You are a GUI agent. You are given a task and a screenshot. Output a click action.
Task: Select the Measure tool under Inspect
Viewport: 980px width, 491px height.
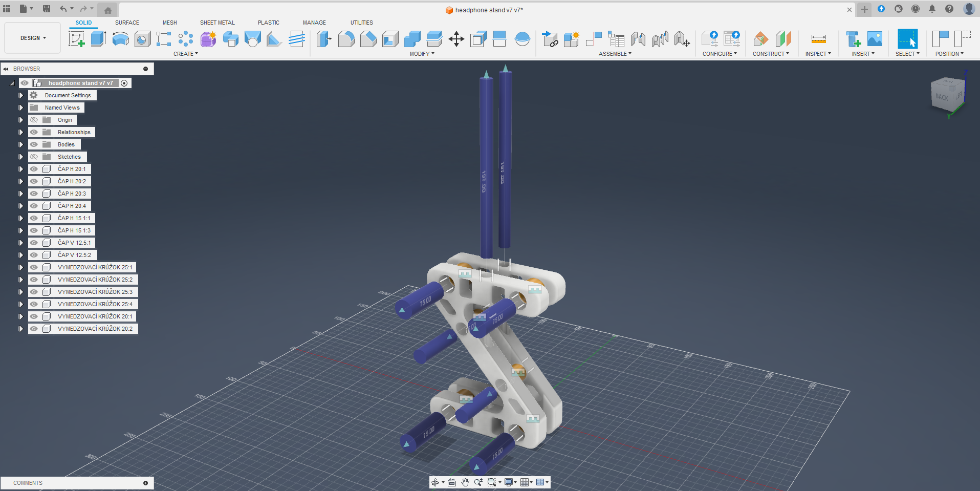(818, 39)
